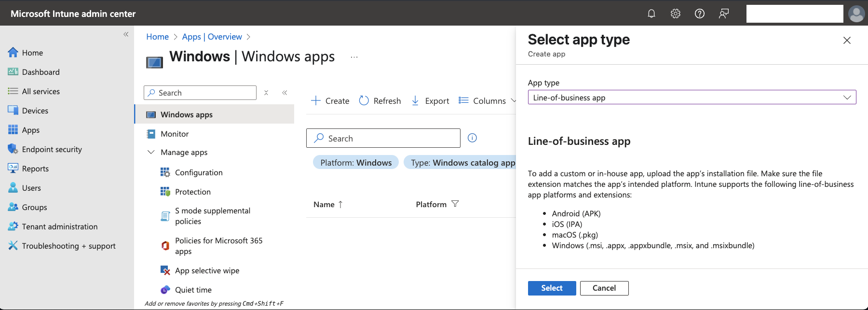Screen dimensions: 868x310
Task: Collapse the Manage apps section
Action: [x=151, y=152]
